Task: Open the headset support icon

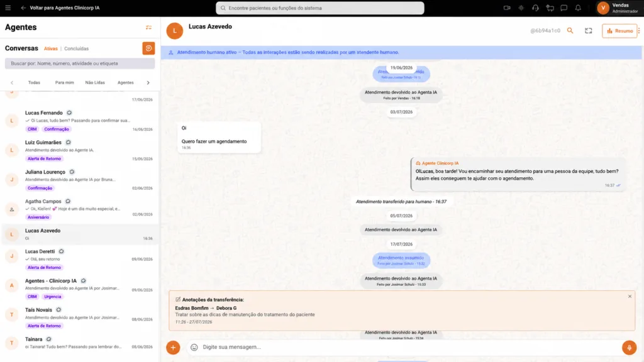Action: click(535, 8)
